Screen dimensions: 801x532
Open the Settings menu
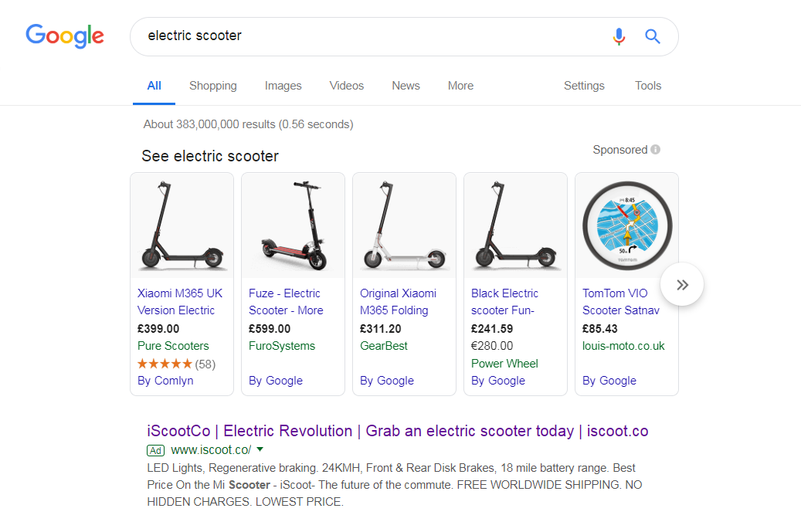[x=584, y=86]
